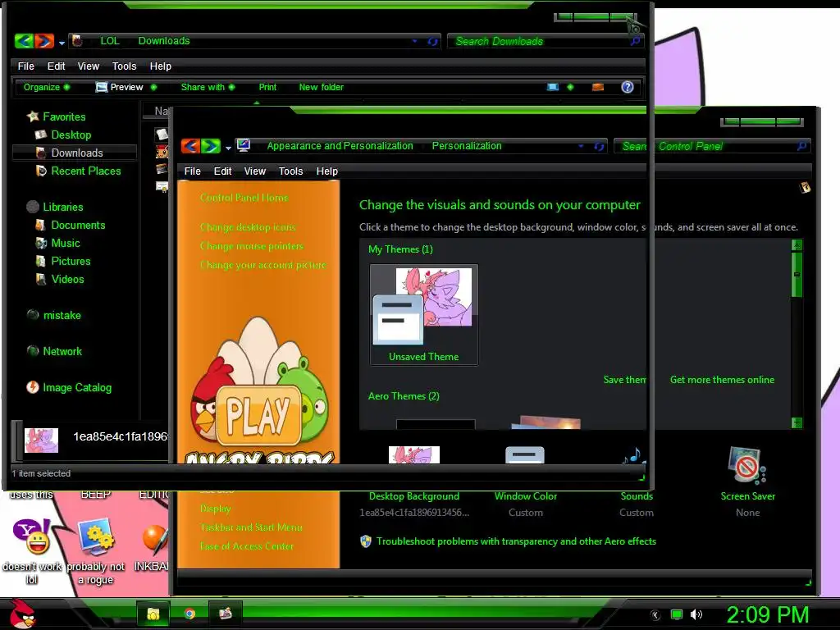Open Screen Saver settings icon
This screenshot has width=840, height=630.
(746, 466)
